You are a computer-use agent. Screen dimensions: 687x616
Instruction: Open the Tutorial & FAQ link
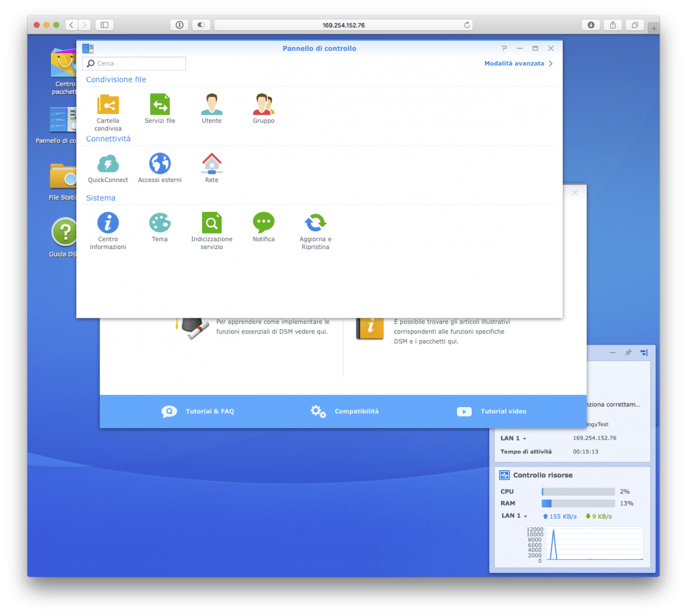tap(198, 412)
